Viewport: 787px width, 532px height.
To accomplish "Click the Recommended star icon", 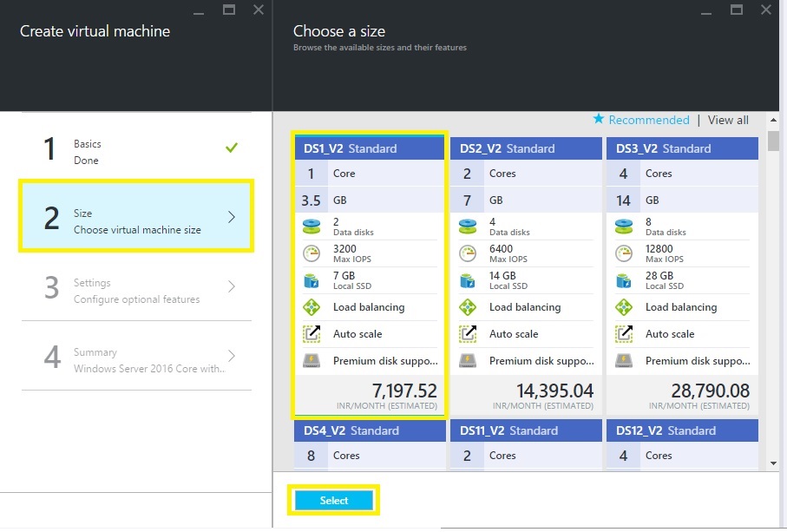I will (599, 119).
